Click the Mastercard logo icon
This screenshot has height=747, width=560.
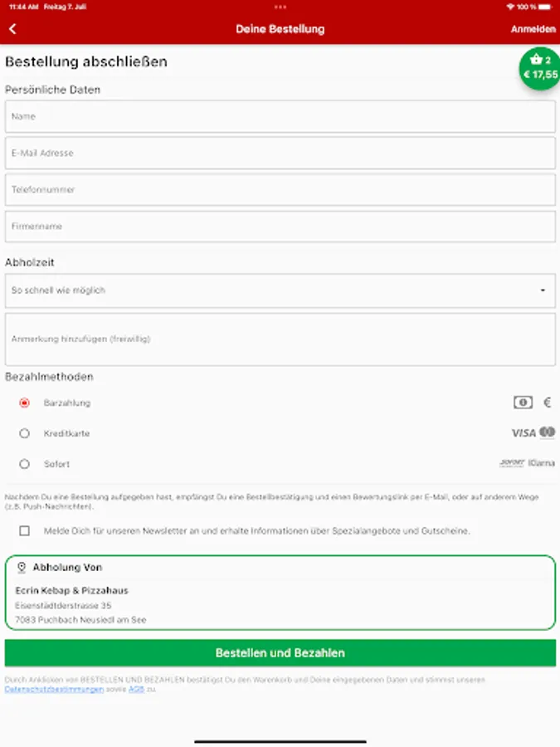tap(547, 432)
